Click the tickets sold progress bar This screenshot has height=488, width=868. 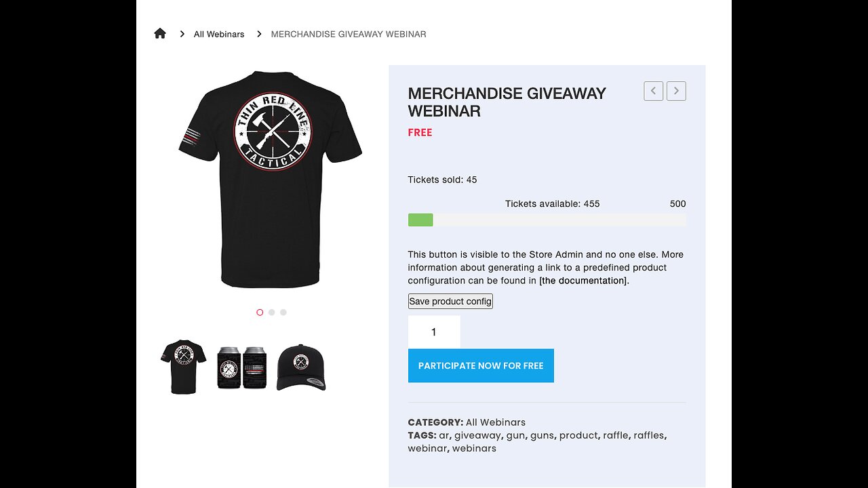tap(547, 220)
